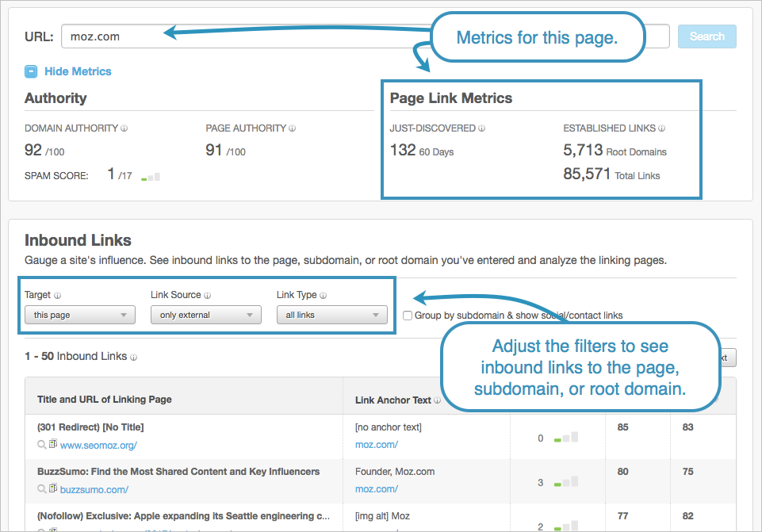The height and width of the screenshot is (532, 762).
Task: Click the 132 just-discovered links value
Action: 403,150
